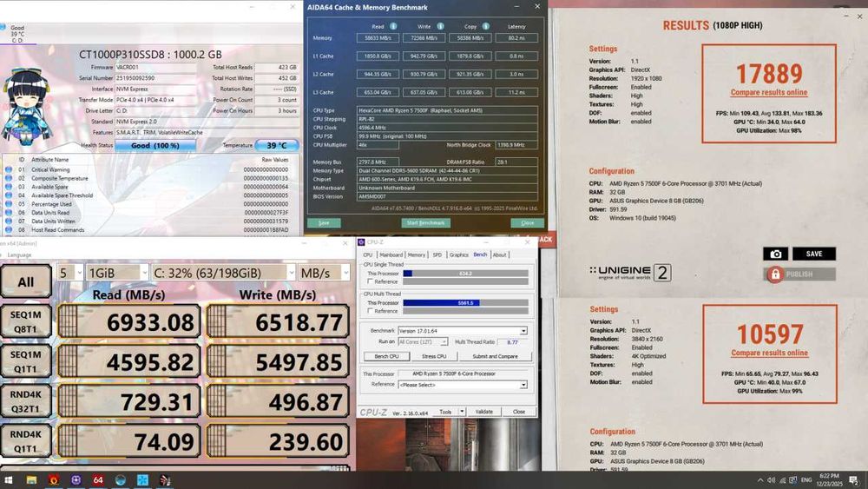Enable Reference checkbox under CPU Single Thread
The width and height of the screenshot is (868, 489).
[370, 281]
